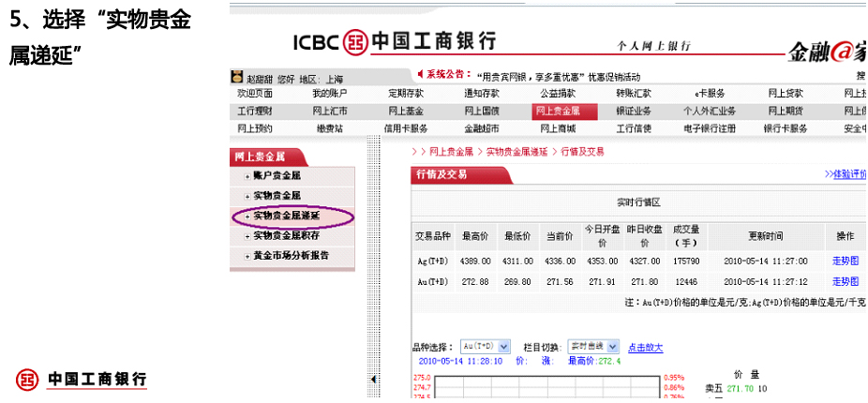Click the user avatar icon beside 赵甜甜
Viewport: 868px width, 403px height.
237,77
